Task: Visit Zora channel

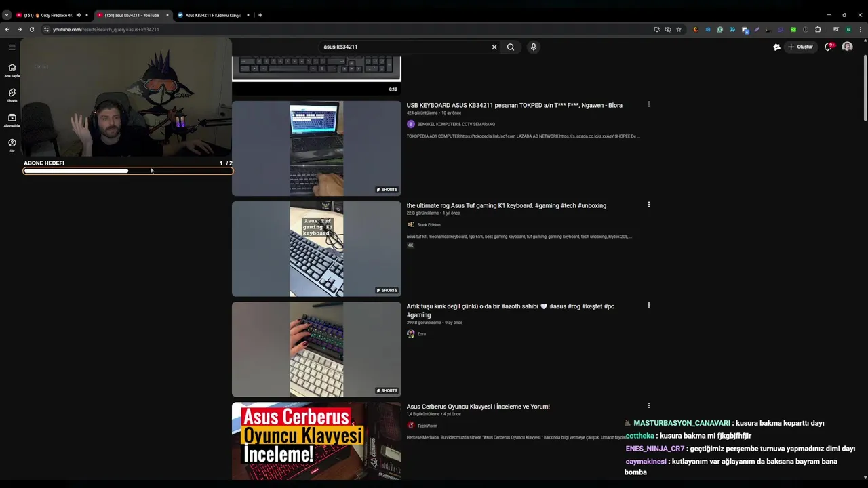Action: point(421,334)
